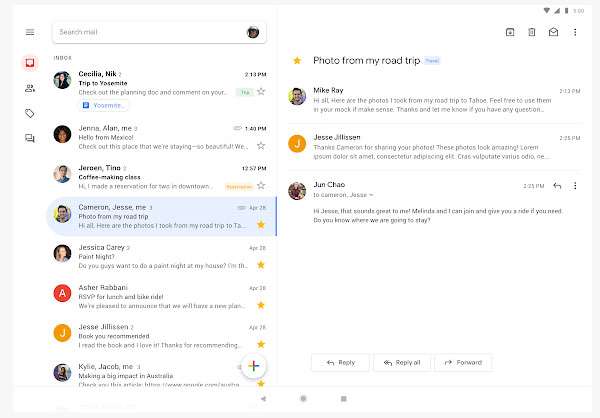Open the Contacts icon in sidebar

(x=30, y=88)
